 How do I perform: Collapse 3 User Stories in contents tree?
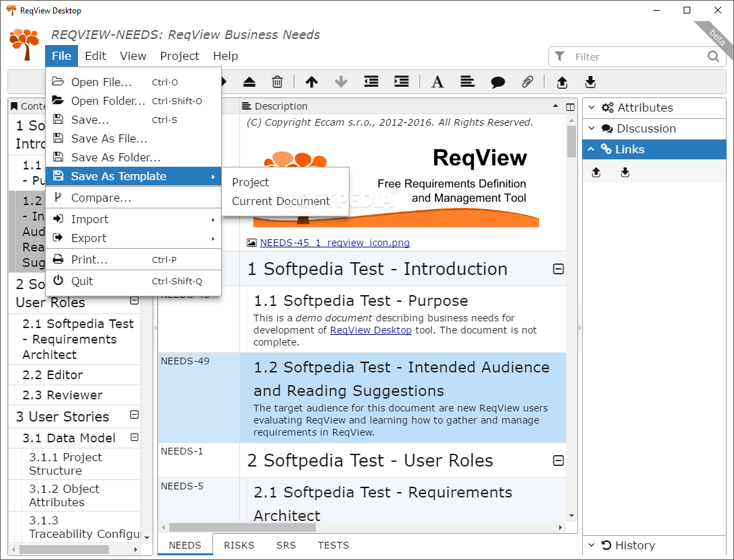[134, 415]
